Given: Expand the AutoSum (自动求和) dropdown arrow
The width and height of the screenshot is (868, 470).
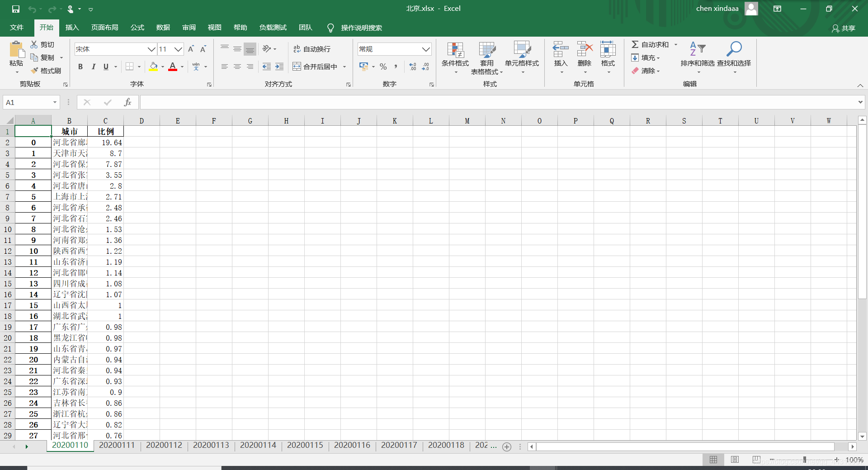Looking at the screenshot, I should tap(676, 44).
